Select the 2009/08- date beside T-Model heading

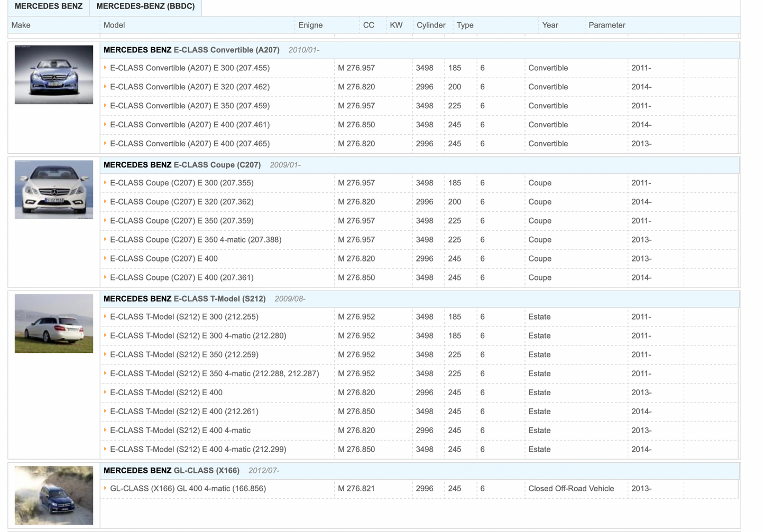290,299
